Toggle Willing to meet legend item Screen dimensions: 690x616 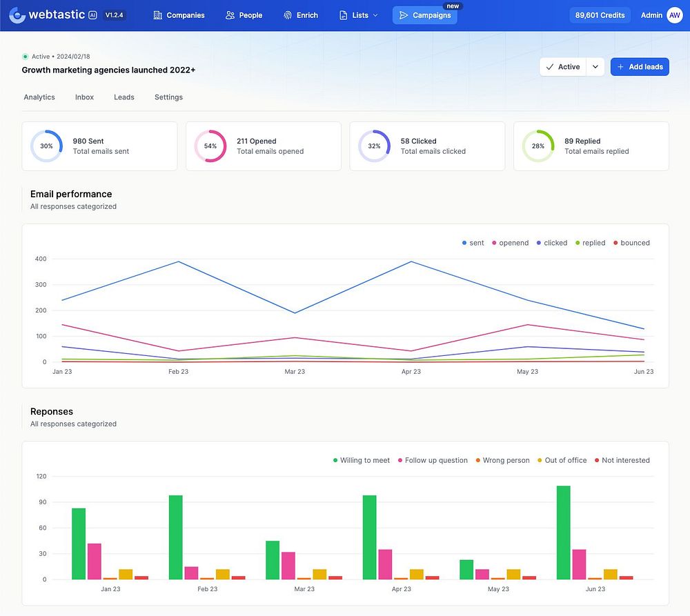[361, 460]
